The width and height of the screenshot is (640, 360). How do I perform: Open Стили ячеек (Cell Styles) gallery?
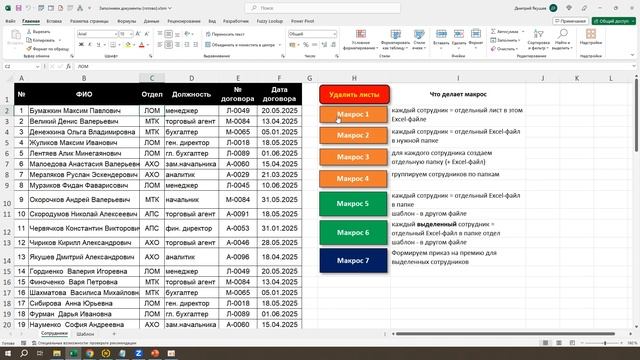click(x=419, y=40)
